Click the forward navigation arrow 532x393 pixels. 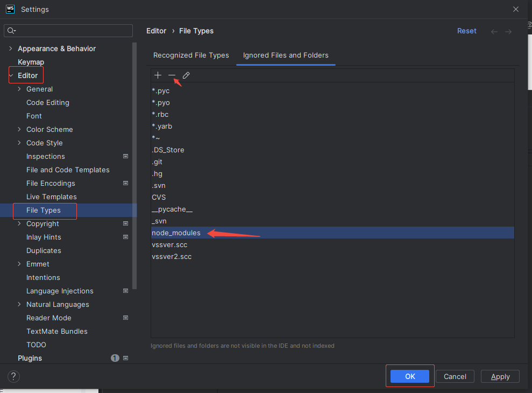click(x=508, y=32)
